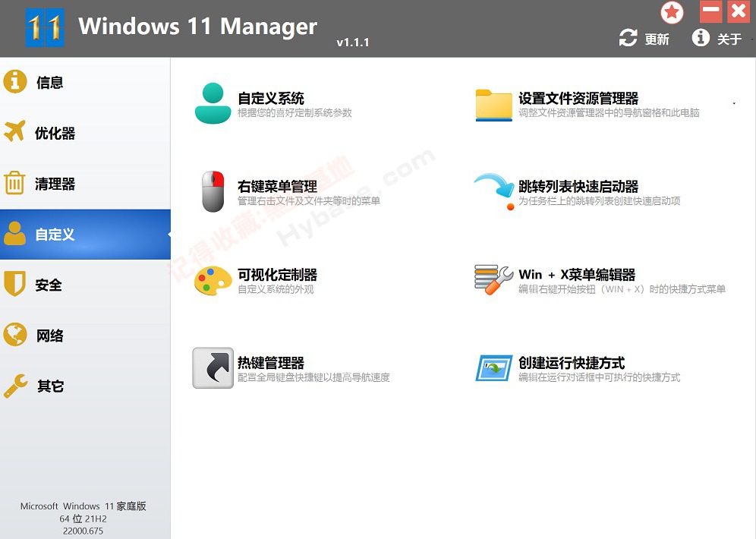Click the 优化器 airplane icon

pyautogui.click(x=14, y=131)
